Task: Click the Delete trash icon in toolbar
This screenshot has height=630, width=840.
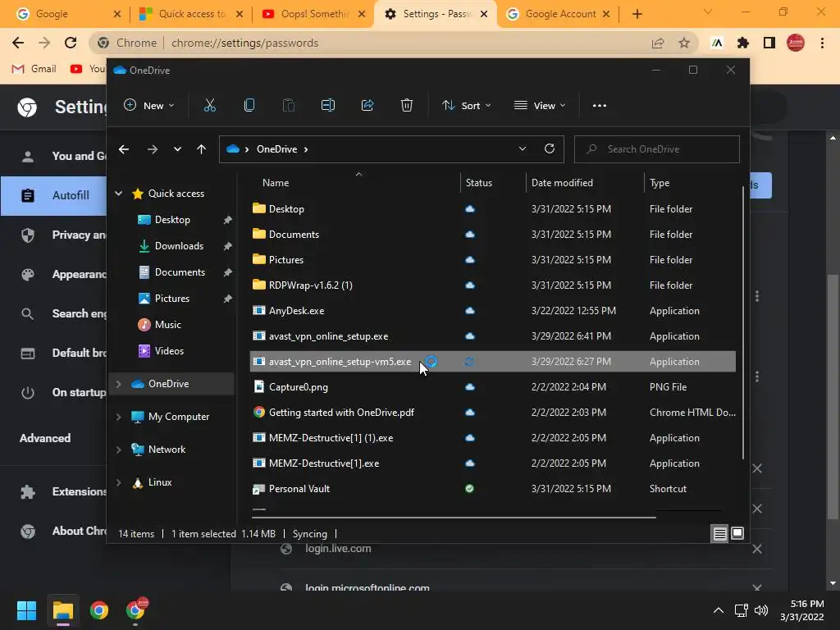Action: [407, 106]
